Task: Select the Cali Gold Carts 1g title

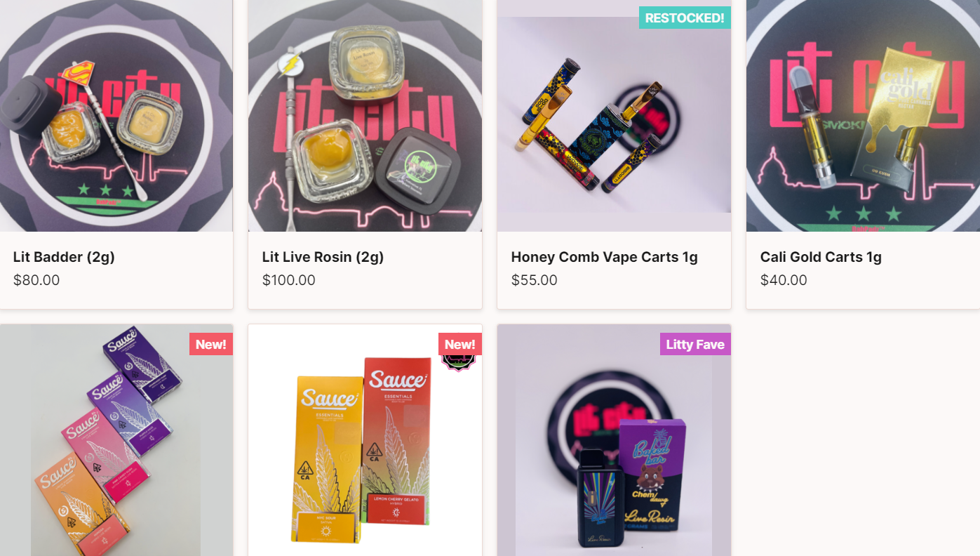Action: pyautogui.click(x=821, y=257)
